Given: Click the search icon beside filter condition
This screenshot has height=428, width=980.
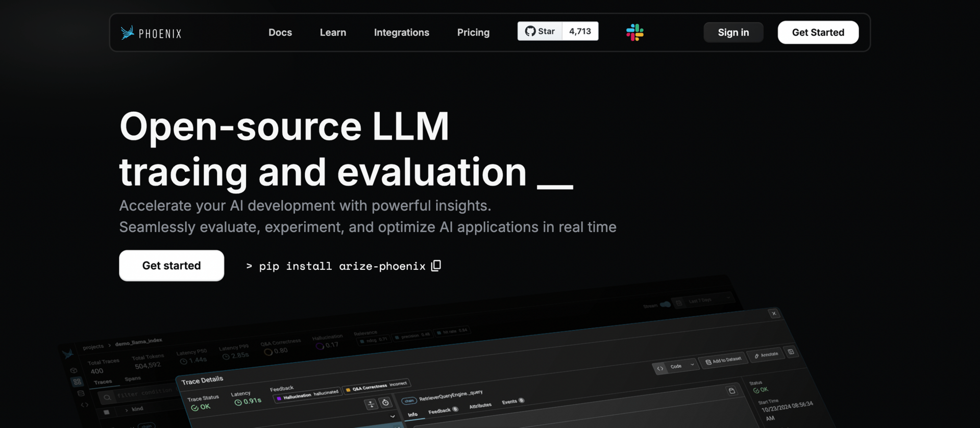Looking at the screenshot, I should (107, 397).
